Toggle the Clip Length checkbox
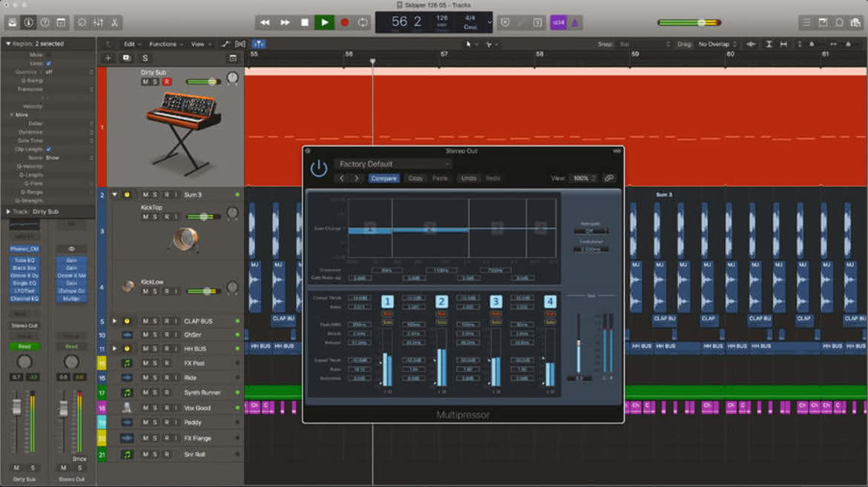Viewport: 868px width, 487px height. pyautogui.click(x=49, y=150)
